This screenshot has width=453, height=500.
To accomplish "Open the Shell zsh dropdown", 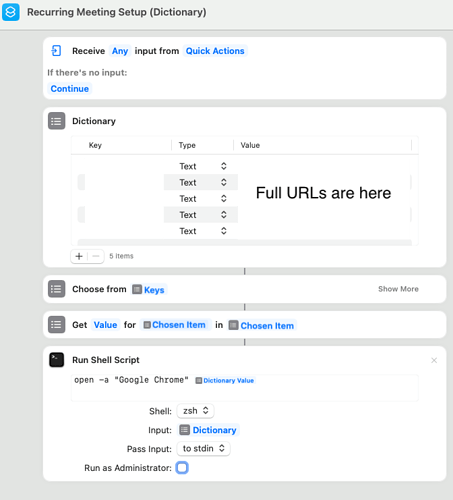I will click(195, 411).
